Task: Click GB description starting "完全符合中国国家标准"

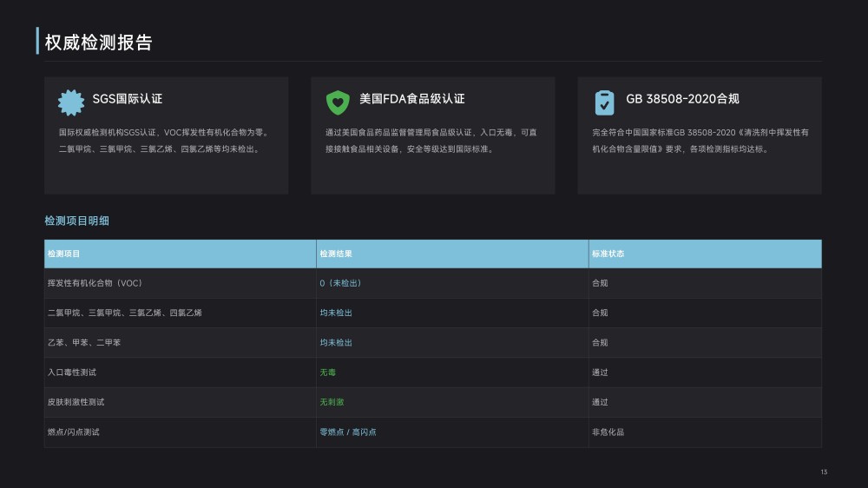Action: pyautogui.click(x=700, y=132)
